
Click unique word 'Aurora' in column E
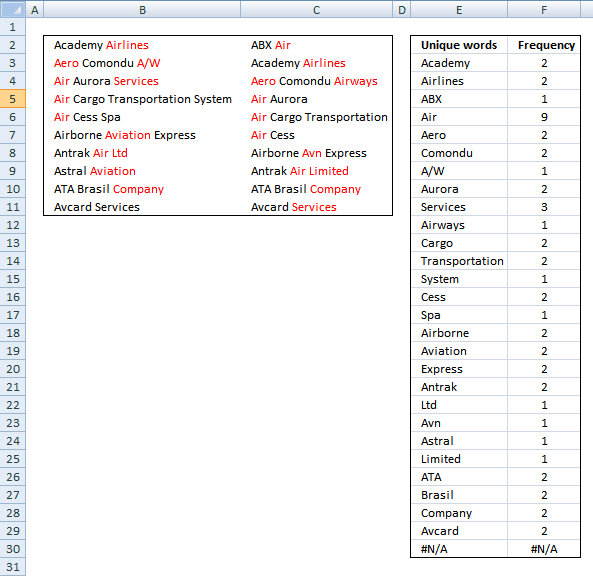459,189
